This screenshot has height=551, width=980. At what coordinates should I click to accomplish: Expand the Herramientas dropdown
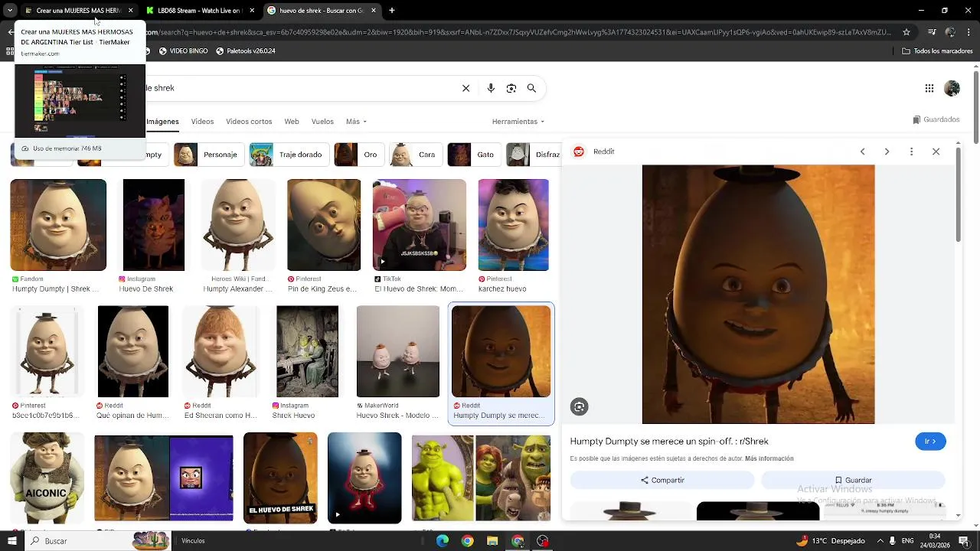click(x=518, y=122)
